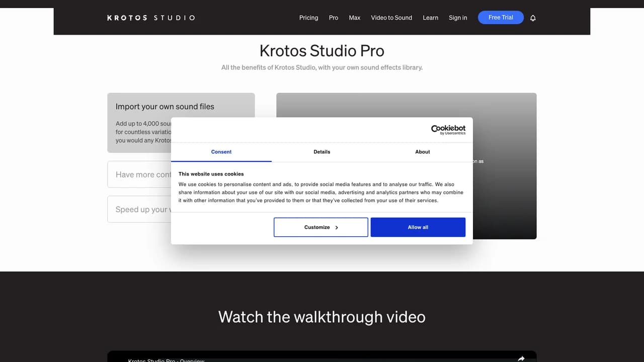Click the 'This website uses cookies' heading
This screenshot has height=362, width=644.
tap(211, 174)
